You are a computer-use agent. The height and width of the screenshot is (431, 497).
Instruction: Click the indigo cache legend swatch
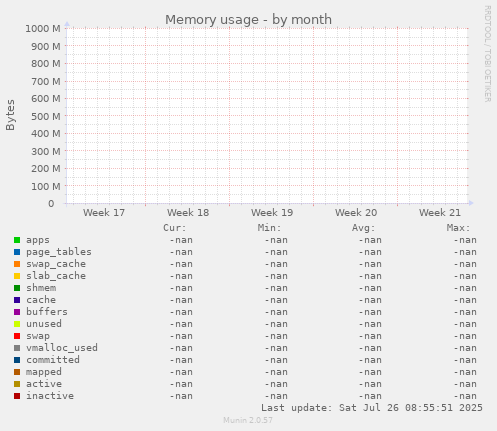tap(17, 300)
